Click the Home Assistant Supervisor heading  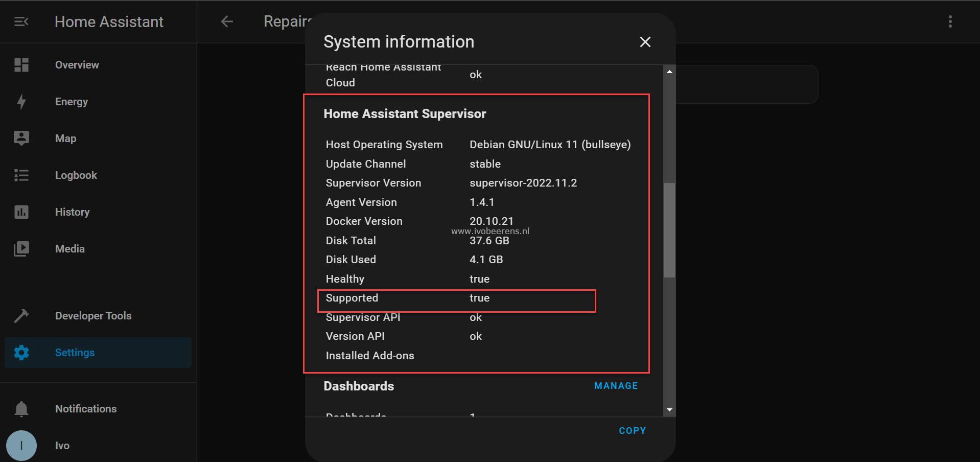[x=405, y=113]
